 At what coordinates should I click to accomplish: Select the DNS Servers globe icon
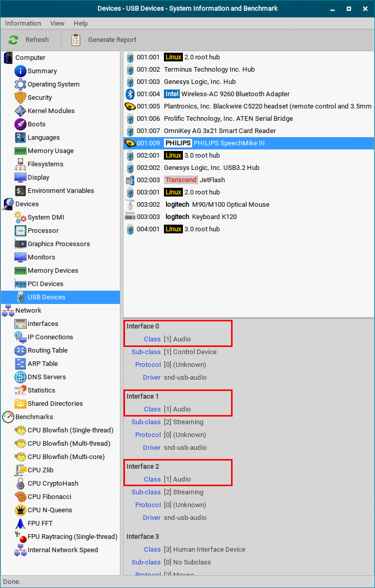[x=20, y=377]
